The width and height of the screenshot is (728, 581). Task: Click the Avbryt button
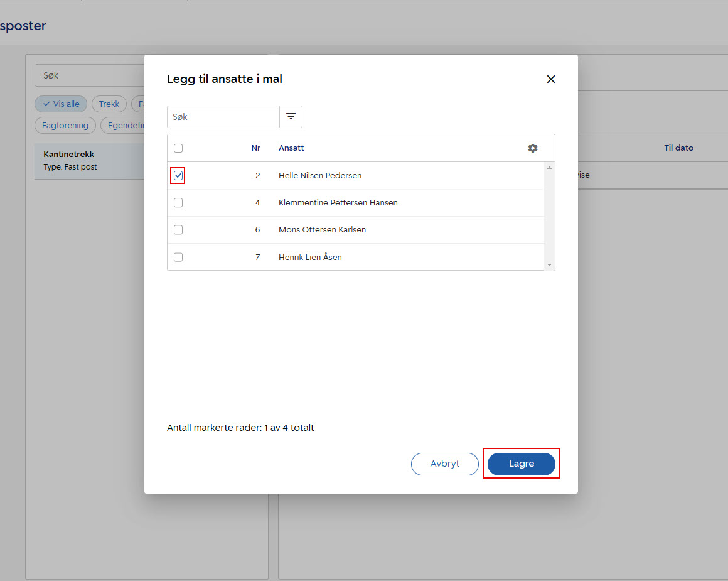444,464
